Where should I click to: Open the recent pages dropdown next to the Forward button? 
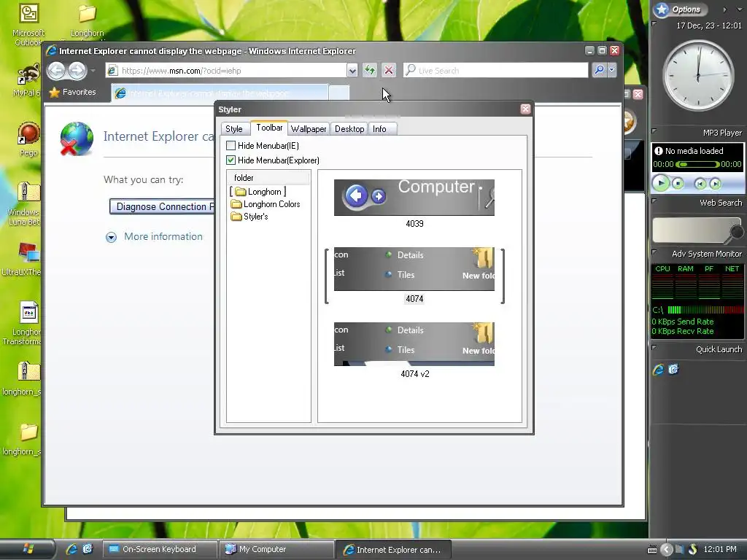pos(93,71)
